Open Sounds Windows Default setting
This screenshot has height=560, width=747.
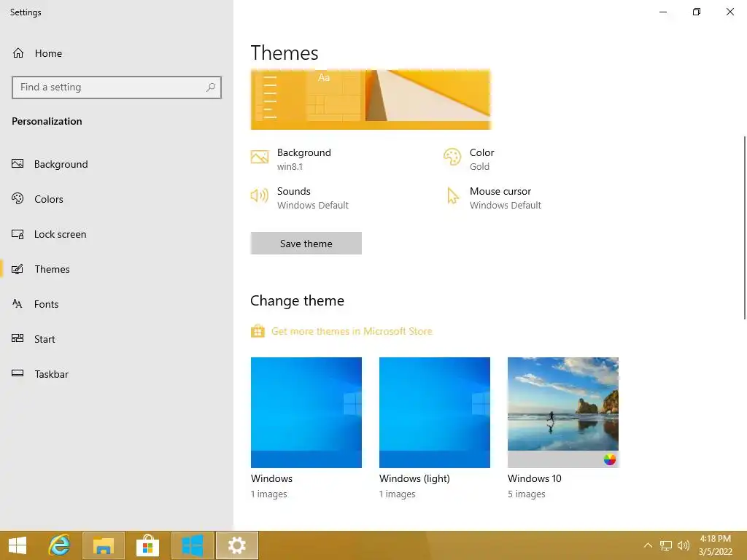pyautogui.click(x=300, y=198)
